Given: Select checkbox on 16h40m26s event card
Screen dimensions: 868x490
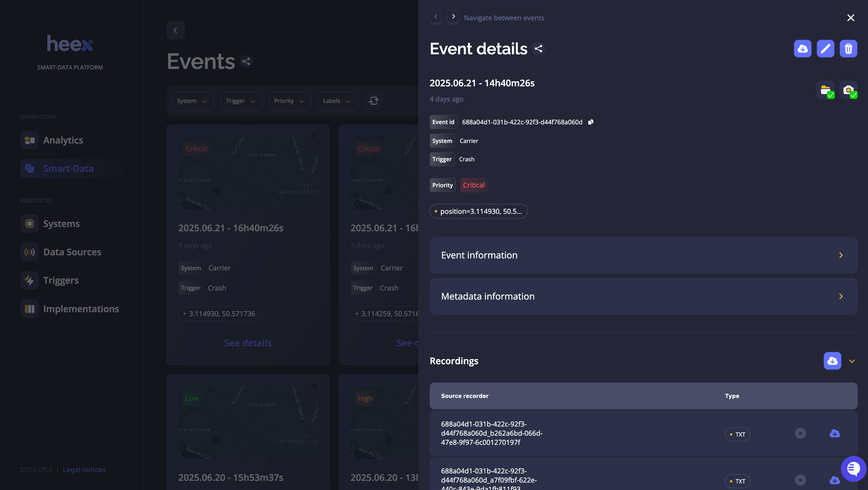Looking at the screenshot, I should 314,136.
